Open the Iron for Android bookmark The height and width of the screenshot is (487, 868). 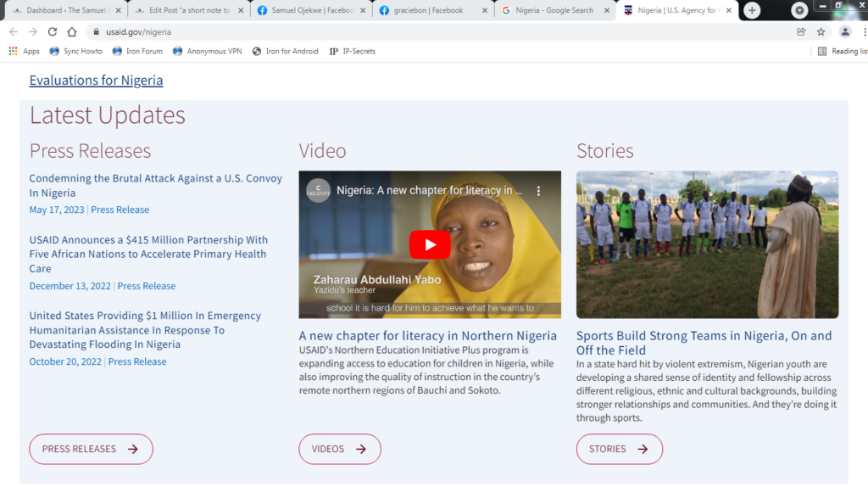coord(285,51)
